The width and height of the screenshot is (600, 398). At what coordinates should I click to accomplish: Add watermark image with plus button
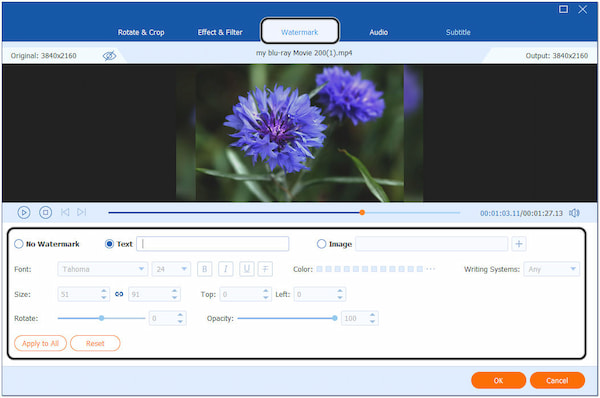coord(519,244)
